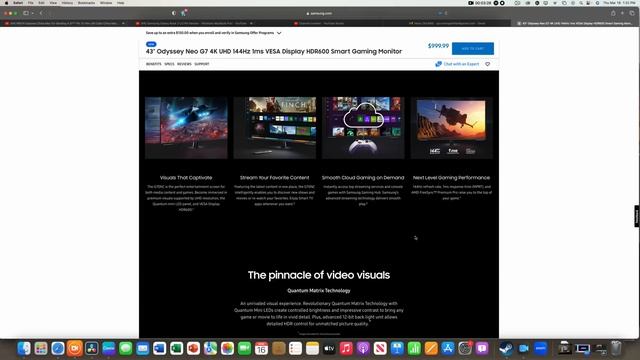Click the Feedback side tab
Image resolution: width=640 pixels, height=360 pixels.
tap(637, 216)
